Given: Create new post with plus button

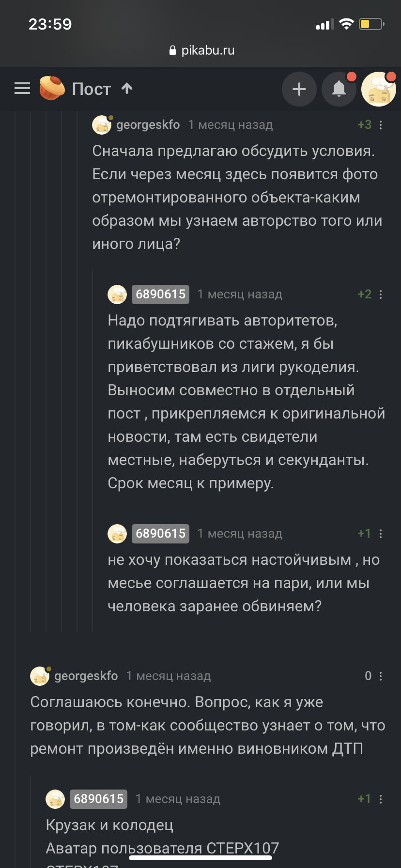Looking at the screenshot, I should 299,89.
